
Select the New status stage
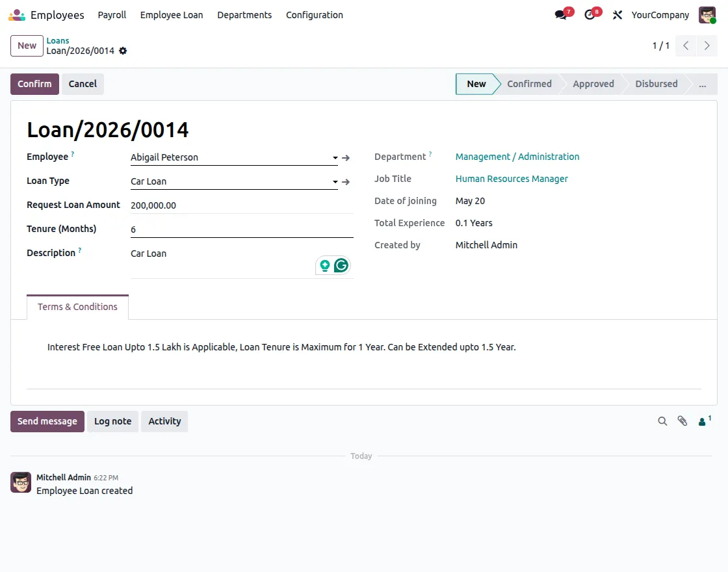pos(476,84)
